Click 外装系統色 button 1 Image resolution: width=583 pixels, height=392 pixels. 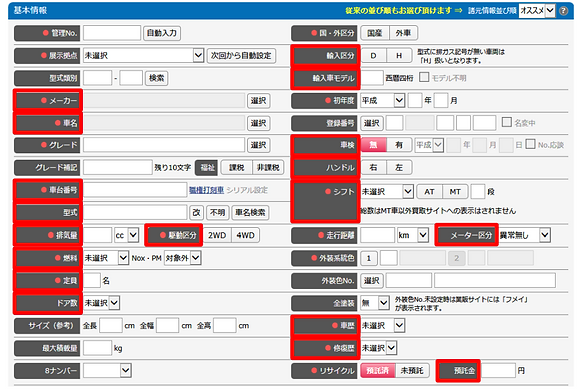pos(369,258)
